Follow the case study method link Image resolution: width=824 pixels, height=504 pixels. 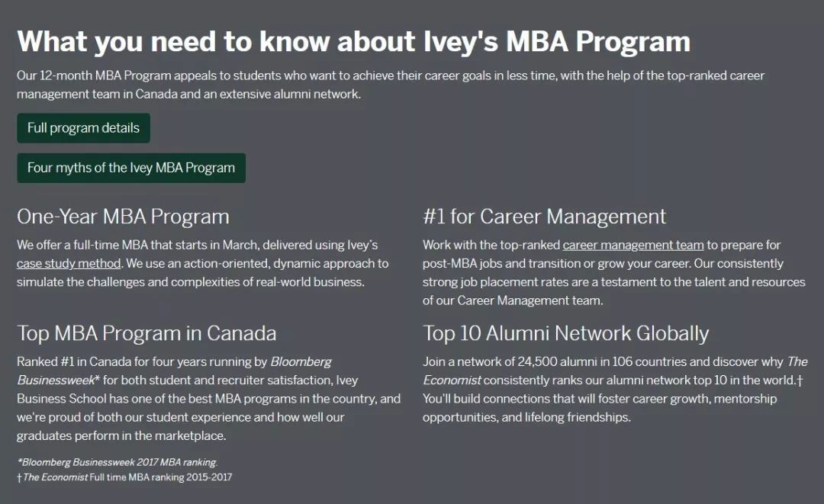(69, 264)
